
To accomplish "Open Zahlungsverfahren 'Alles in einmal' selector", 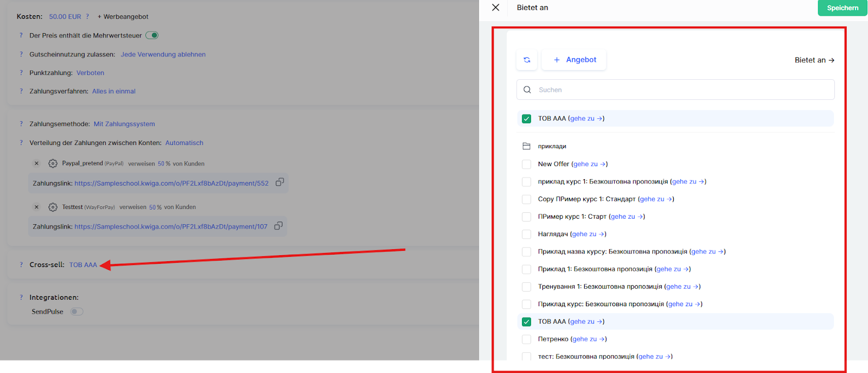I will click(113, 91).
